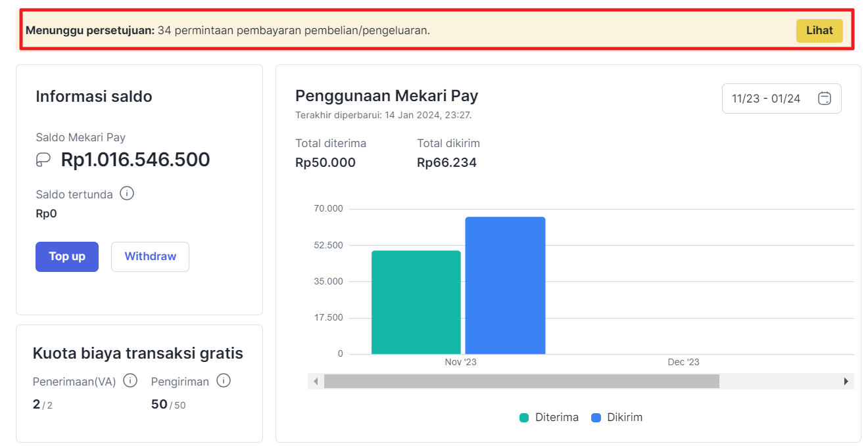Click the Top up button
The image size is (868, 446).
click(x=67, y=257)
